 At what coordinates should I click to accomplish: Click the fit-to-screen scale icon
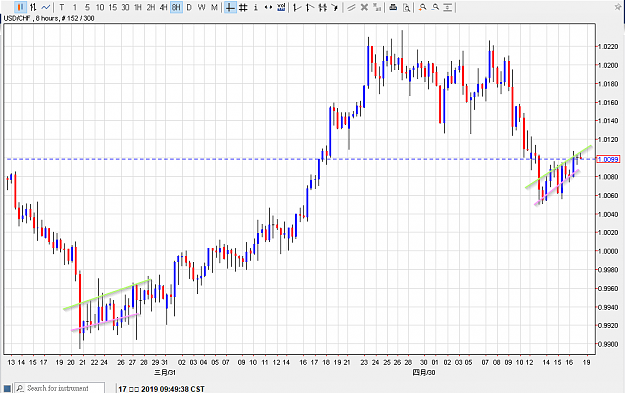point(448,7)
